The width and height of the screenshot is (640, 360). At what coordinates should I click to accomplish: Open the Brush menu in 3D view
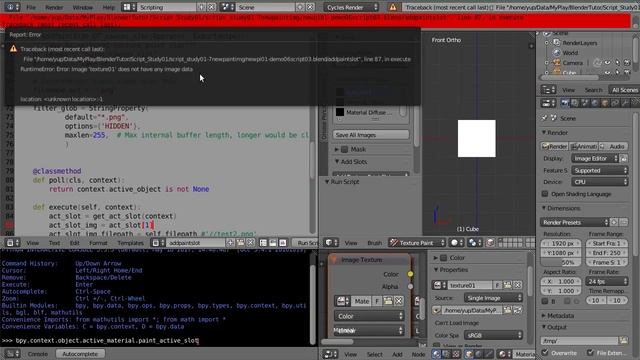point(374,243)
